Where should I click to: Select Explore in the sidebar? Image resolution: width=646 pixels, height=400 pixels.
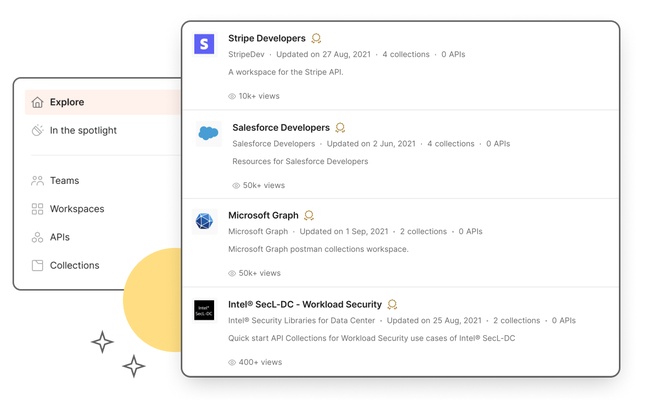(x=103, y=102)
